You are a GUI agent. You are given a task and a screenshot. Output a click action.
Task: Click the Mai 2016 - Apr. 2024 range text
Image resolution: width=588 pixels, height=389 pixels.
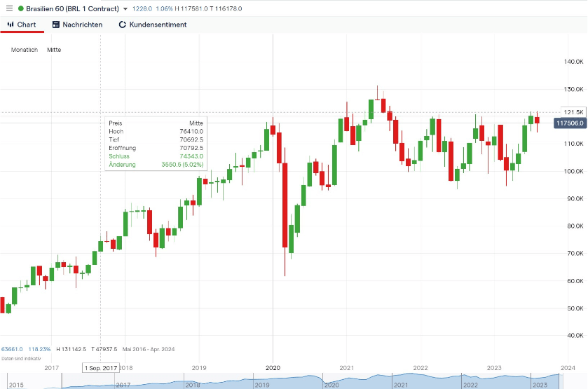tap(149, 349)
